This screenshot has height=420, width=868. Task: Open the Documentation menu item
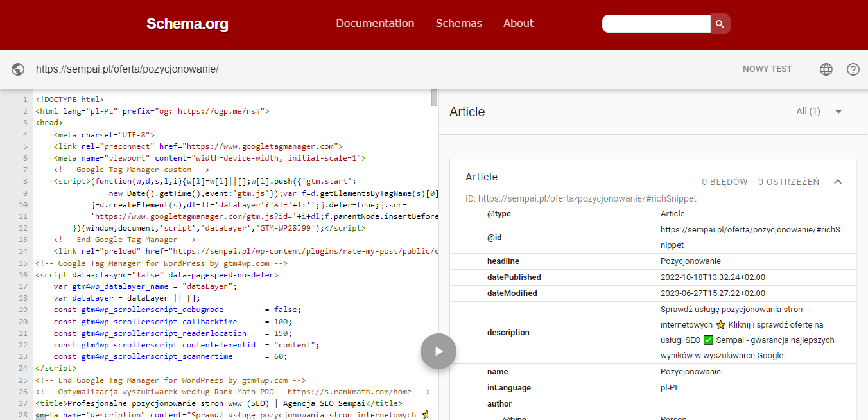pyautogui.click(x=375, y=23)
